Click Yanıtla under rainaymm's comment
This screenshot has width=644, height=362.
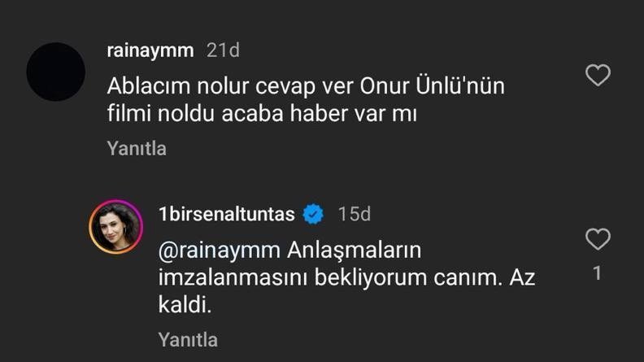[137, 148]
